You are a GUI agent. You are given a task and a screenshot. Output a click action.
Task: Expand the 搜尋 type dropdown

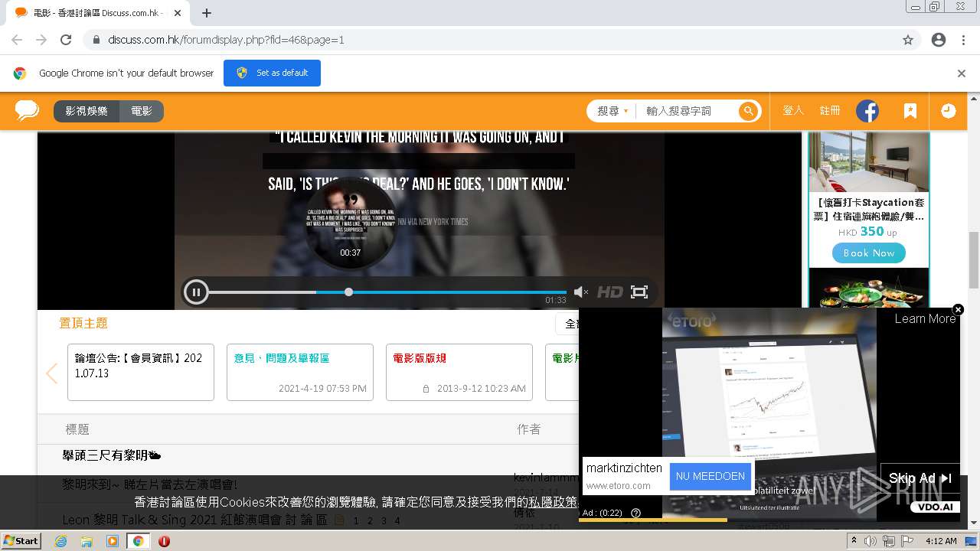pyautogui.click(x=612, y=111)
